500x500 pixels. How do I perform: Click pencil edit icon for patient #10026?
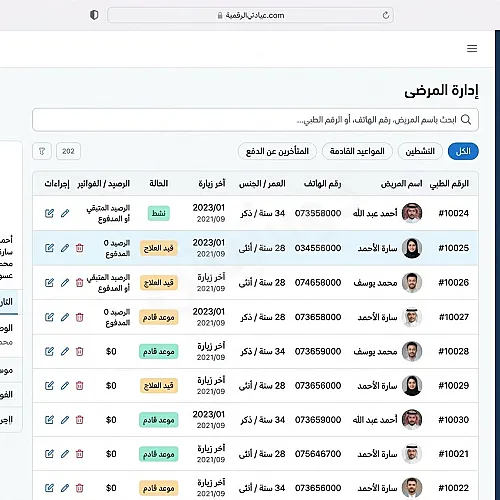click(x=65, y=283)
